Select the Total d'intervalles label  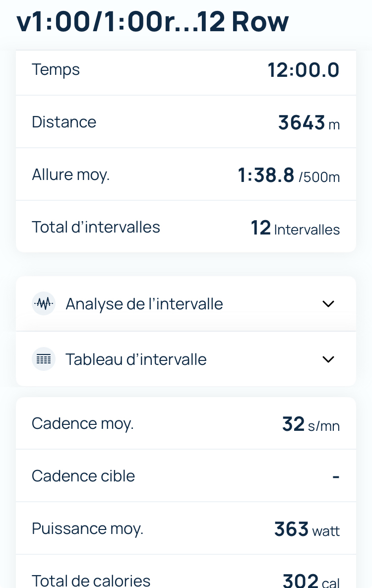pos(96,227)
